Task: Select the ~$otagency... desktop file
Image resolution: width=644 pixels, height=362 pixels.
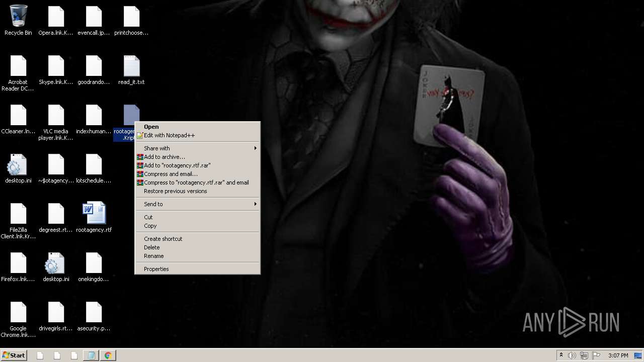Action: point(56,169)
